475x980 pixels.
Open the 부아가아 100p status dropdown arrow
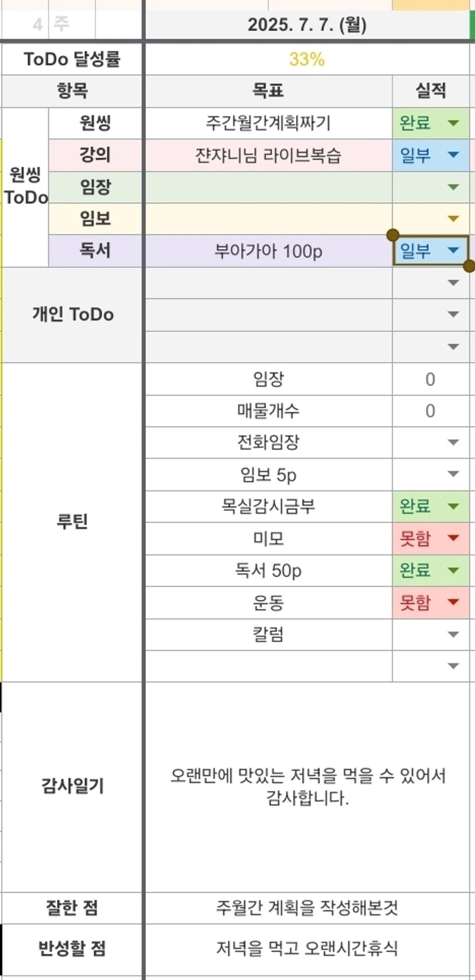453,250
